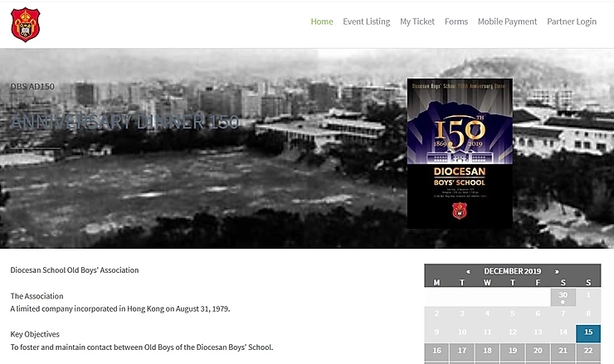Image resolution: width=614 pixels, height=364 pixels.
Task: Go to Event Listing page
Action: coord(367,22)
